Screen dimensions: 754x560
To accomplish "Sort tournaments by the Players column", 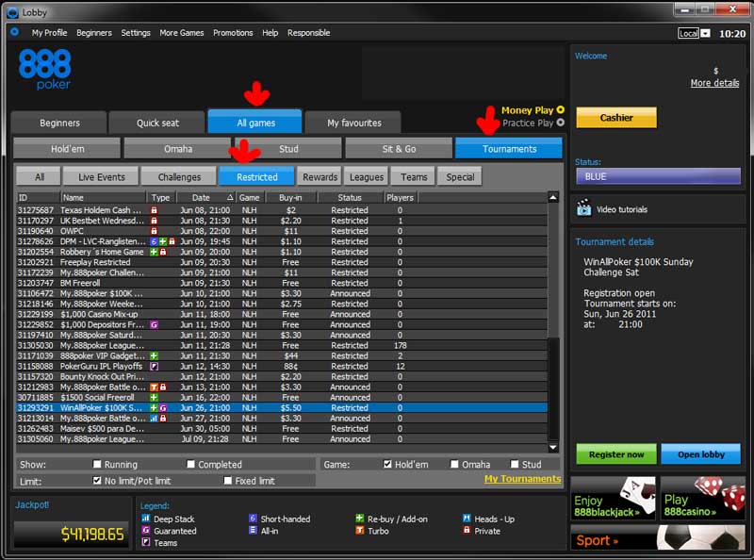I will point(400,197).
